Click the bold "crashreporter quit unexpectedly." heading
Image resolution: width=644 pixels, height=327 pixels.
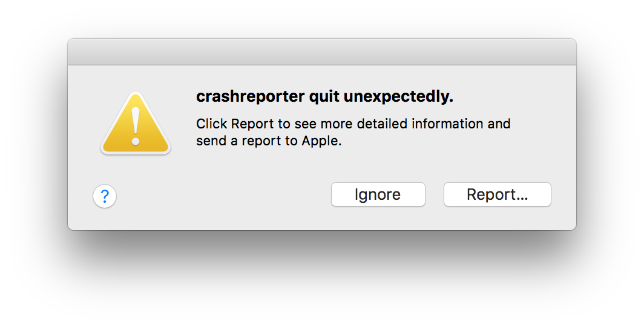[x=324, y=97]
